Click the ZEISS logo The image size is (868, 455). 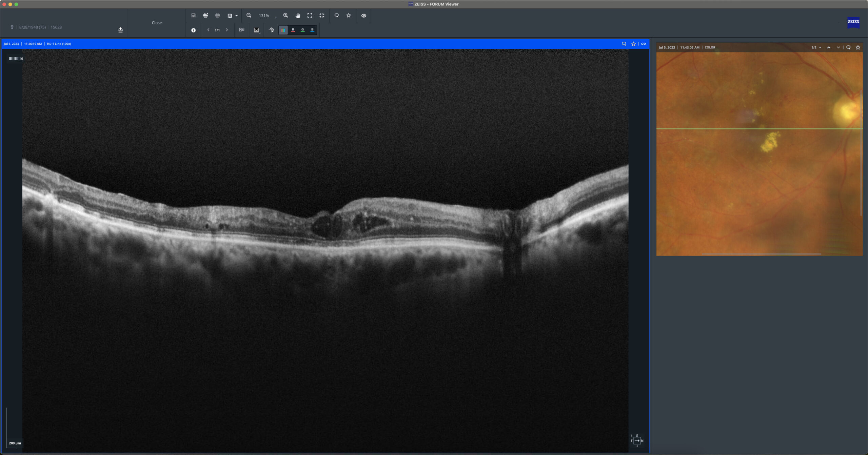[853, 22]
